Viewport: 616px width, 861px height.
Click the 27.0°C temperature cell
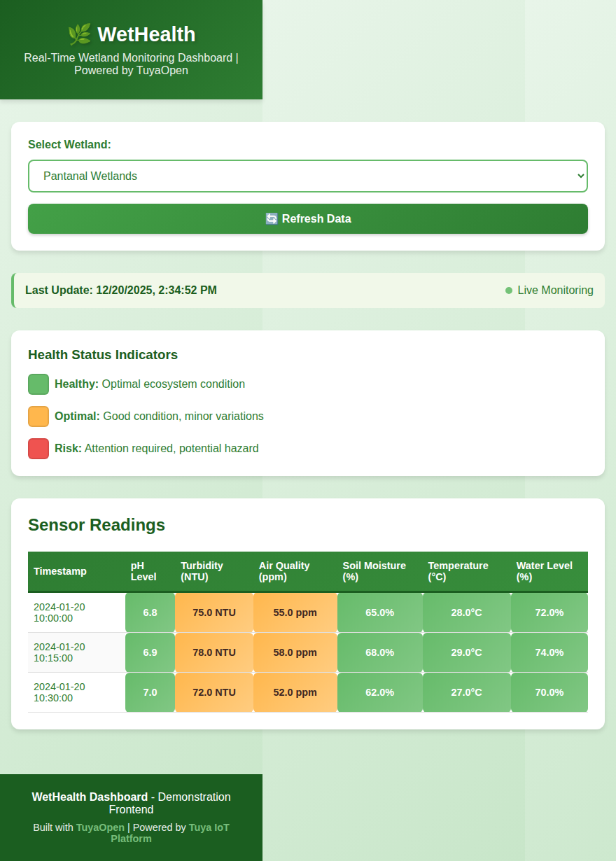tap(467, 692)
